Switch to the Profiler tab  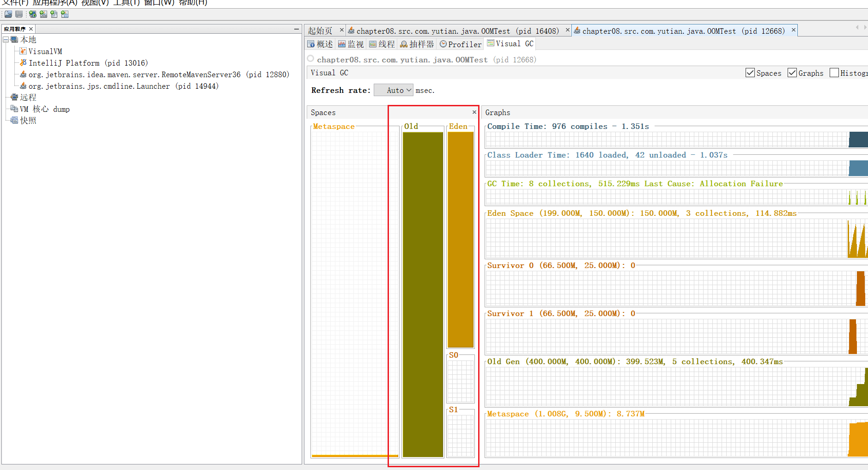(460, 44)
